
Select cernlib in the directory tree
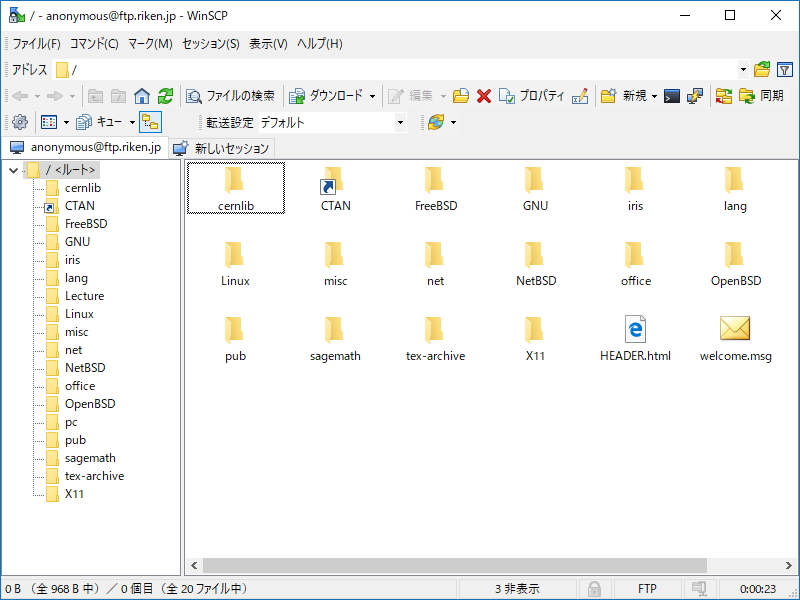pyautogui.click(x=83, y=188)
